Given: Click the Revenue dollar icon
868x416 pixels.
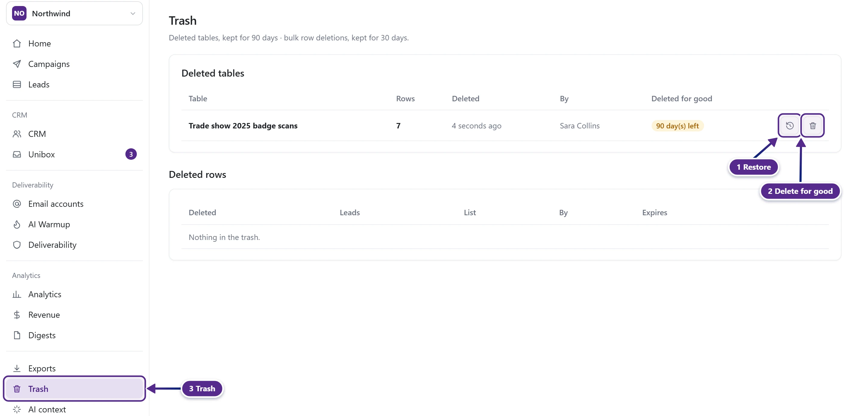Looking at the screenshot, I should point(17,315).
